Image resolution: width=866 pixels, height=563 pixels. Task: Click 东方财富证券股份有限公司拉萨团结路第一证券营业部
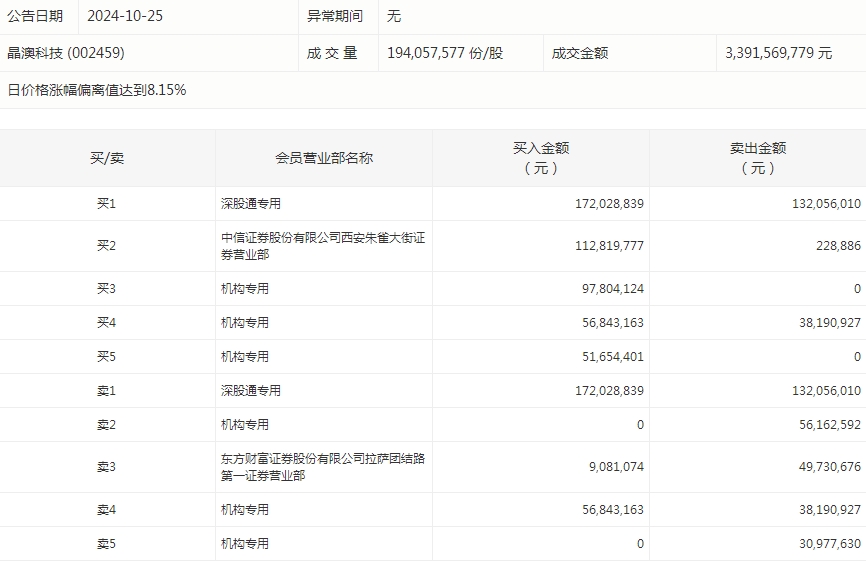coord(323,467)
